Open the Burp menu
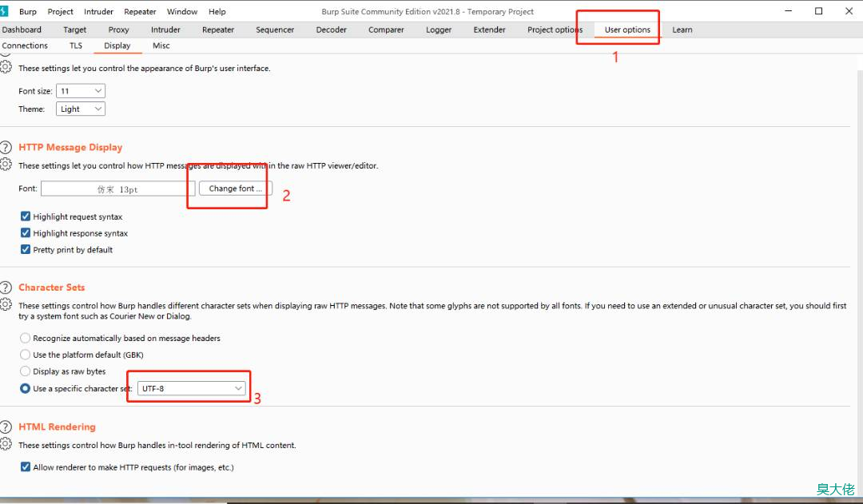 tap(27, 11)
